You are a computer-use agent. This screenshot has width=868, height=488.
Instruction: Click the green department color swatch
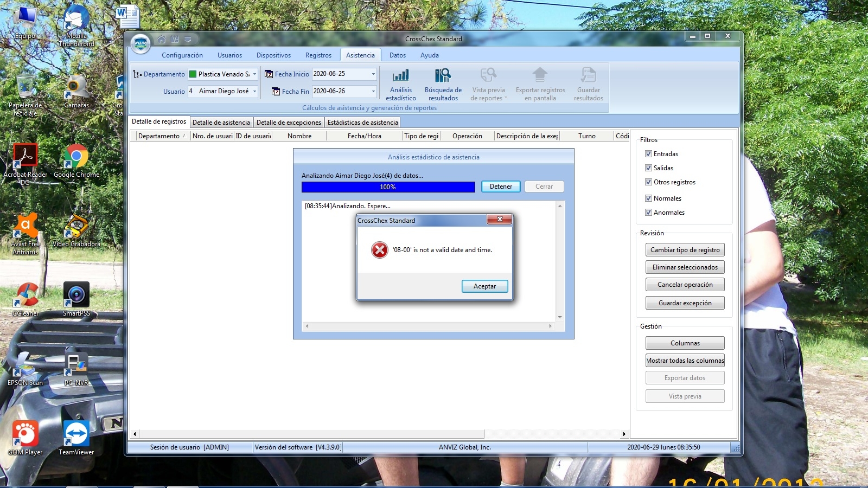click(193, 74)
